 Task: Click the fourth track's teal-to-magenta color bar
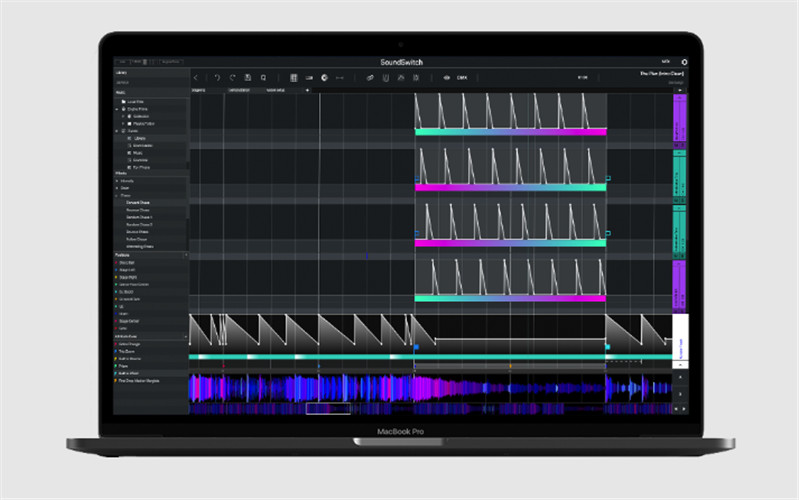(511, 298)
